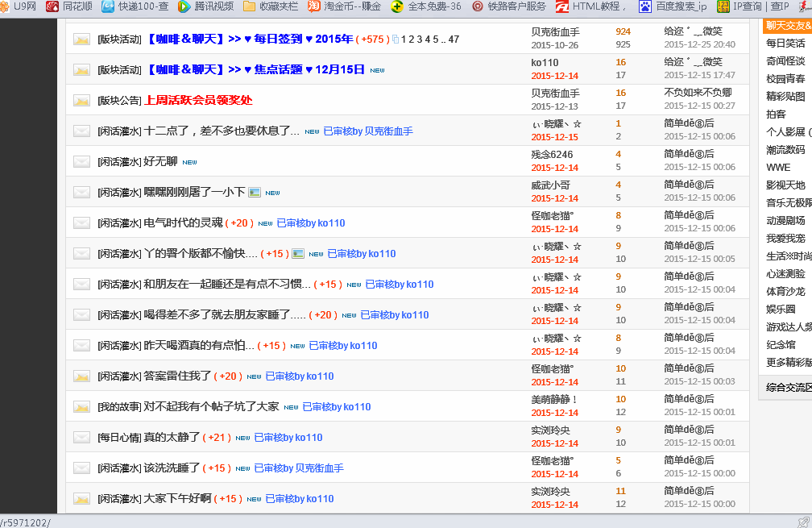Screen dimensions: 812x528
Task: Jump to last reply dated 2015-12-15 17:47
Action: pyautogui.click(x=699, y=75)
